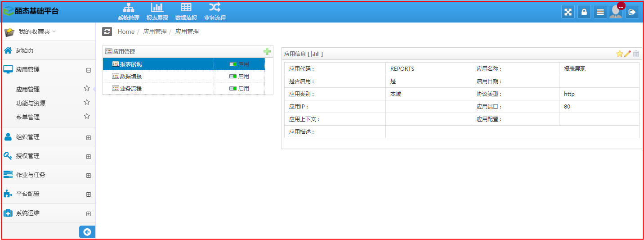Click the logout icon in header
This screenshot has height=240, width=644.
(x=632, y=12)
